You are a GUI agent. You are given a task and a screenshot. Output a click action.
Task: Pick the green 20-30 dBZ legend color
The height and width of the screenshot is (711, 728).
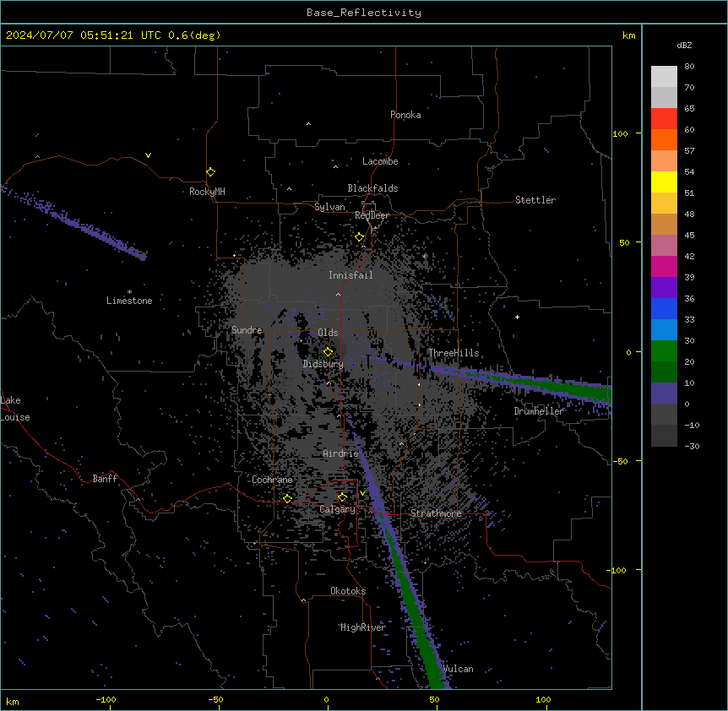[664, 351]
